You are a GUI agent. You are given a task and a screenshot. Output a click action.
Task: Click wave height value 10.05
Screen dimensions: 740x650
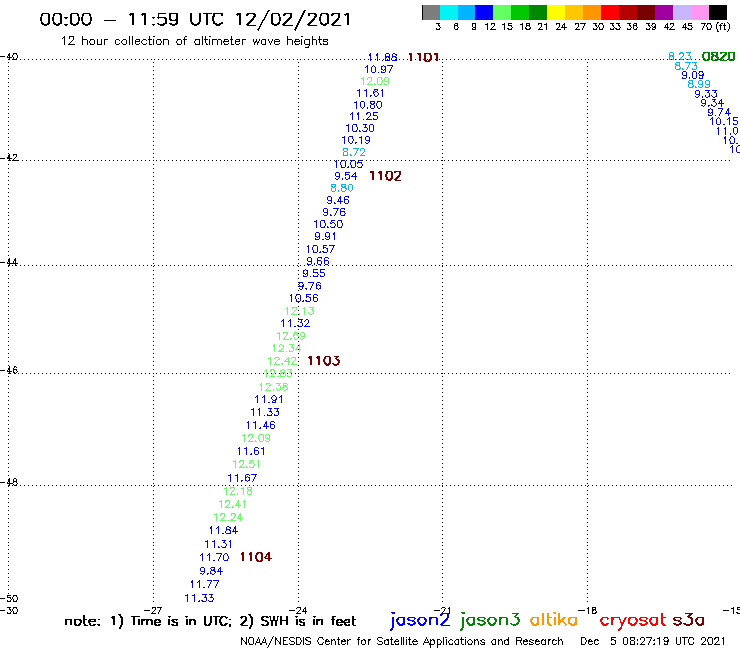[348, 164]
